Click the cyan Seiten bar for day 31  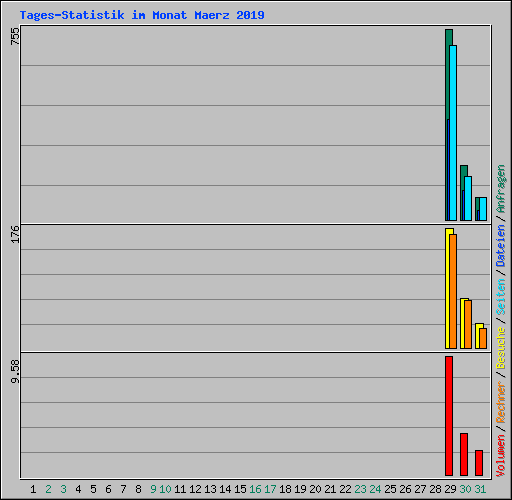pos(483,209)
